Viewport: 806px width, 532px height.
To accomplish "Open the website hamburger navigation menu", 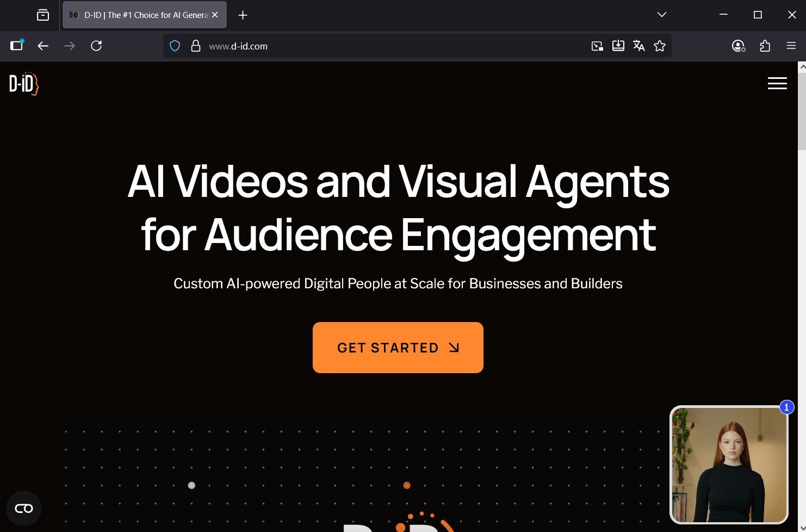I will 777,83.
